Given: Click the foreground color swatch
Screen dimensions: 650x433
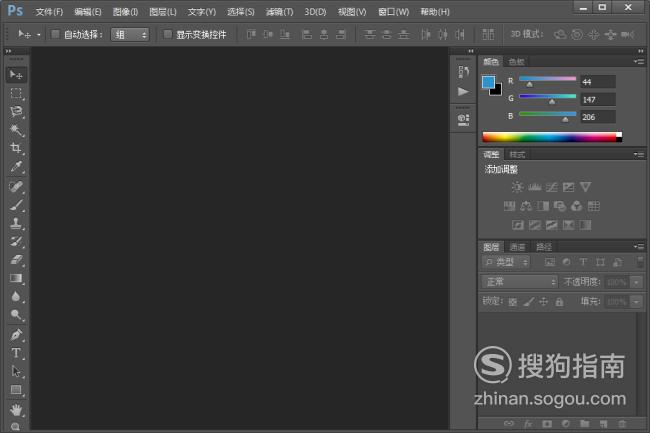Looking at the screenshot, I should 488,82.
